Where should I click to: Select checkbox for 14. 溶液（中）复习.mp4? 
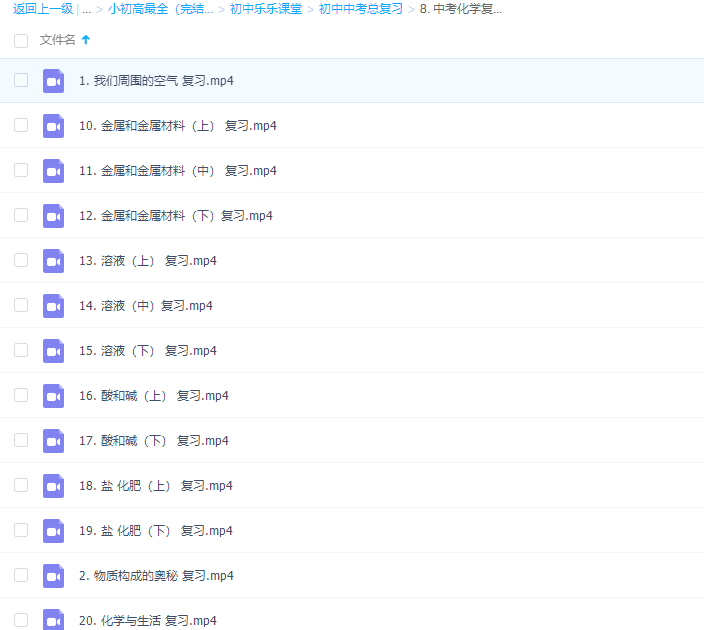coord(21,305)
